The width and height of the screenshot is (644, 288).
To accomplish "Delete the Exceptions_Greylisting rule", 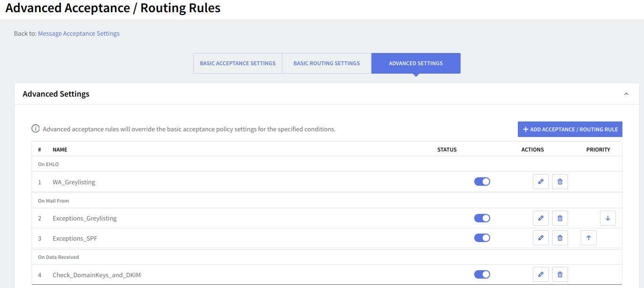I will click(x=560, y=218).
